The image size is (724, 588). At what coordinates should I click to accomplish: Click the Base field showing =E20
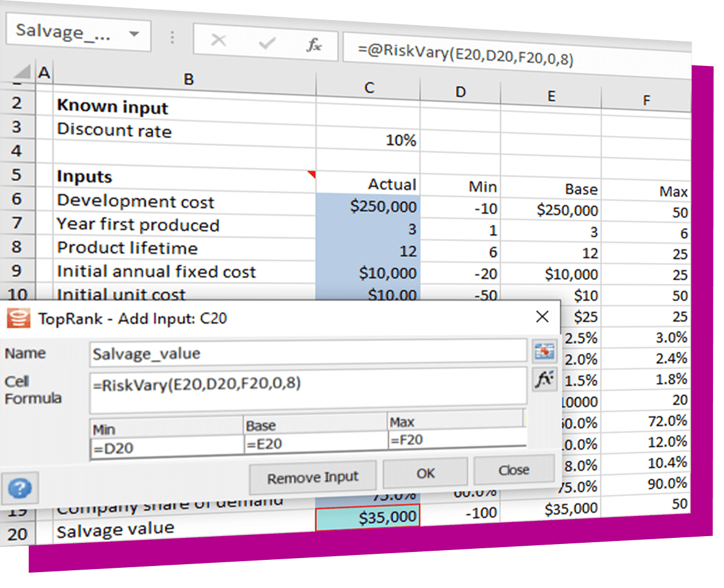pyautogui.click(x=315, y=444)
